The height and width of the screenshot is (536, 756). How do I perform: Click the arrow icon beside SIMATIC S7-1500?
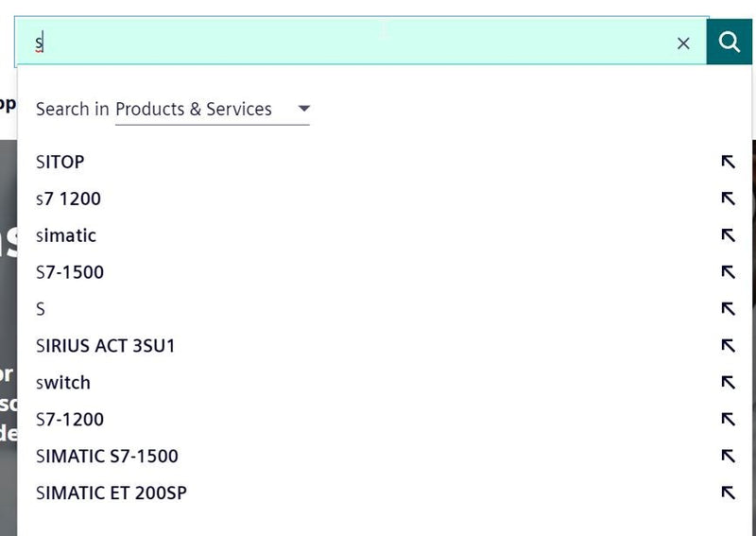coord(728,456)
